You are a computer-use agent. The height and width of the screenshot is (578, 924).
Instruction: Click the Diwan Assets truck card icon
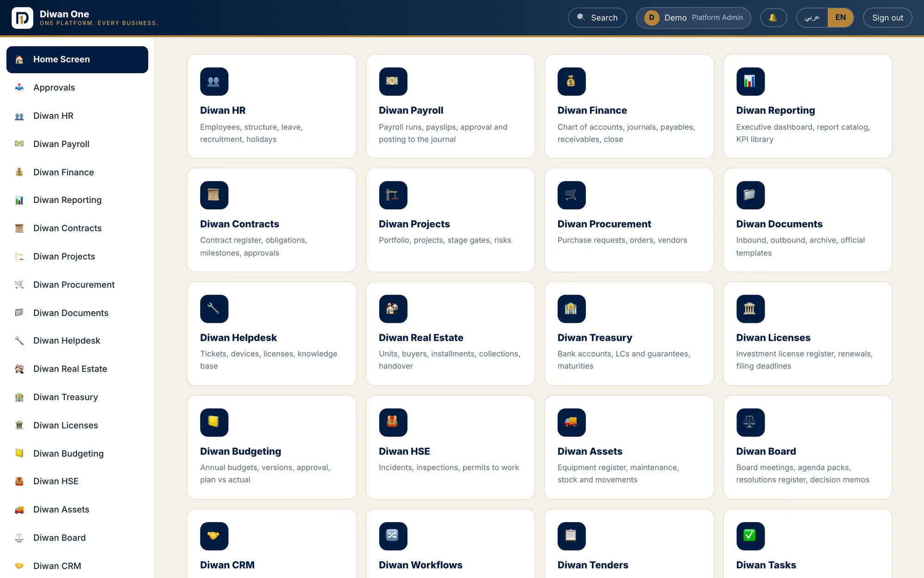(571, 423)
